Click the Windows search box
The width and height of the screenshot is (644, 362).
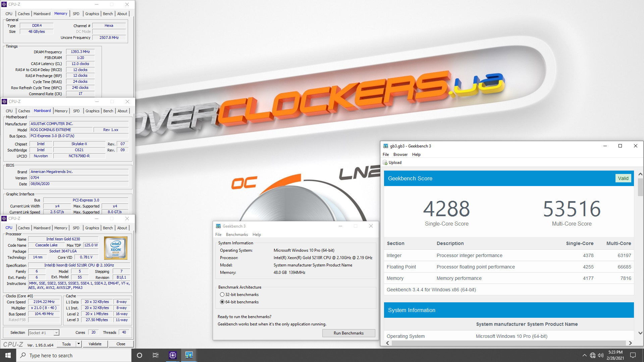[74, 355]
